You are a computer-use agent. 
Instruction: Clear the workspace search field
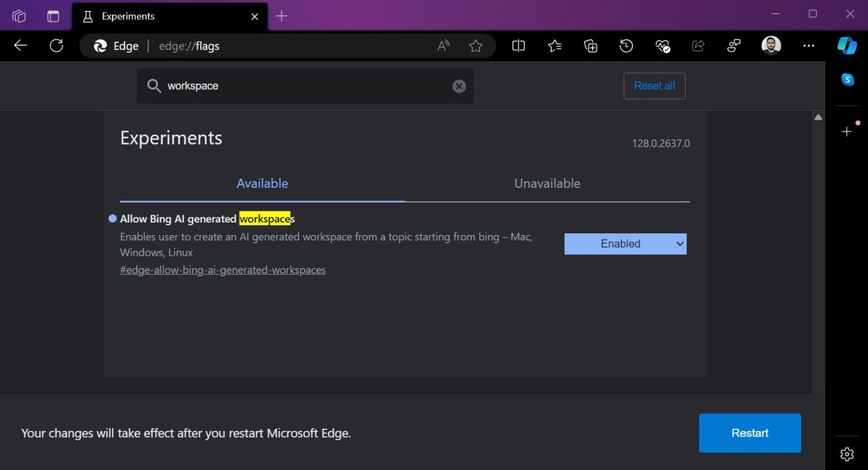click(x=458, y=86)
